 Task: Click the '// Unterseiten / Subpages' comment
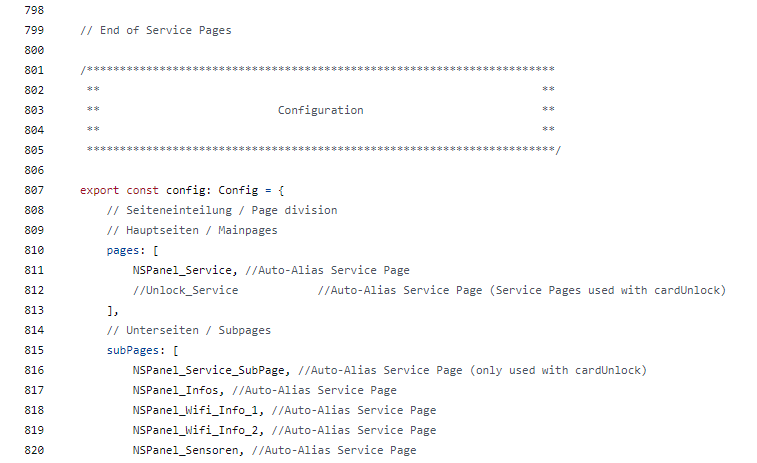pyautogui.click(x=189, y=330)
